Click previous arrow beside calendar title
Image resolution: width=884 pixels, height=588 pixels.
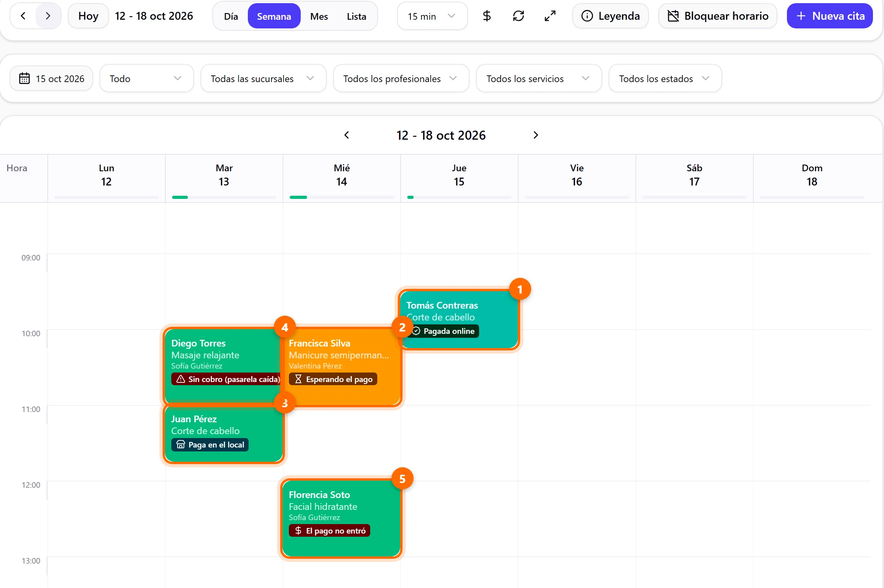(x=346, y=135)
